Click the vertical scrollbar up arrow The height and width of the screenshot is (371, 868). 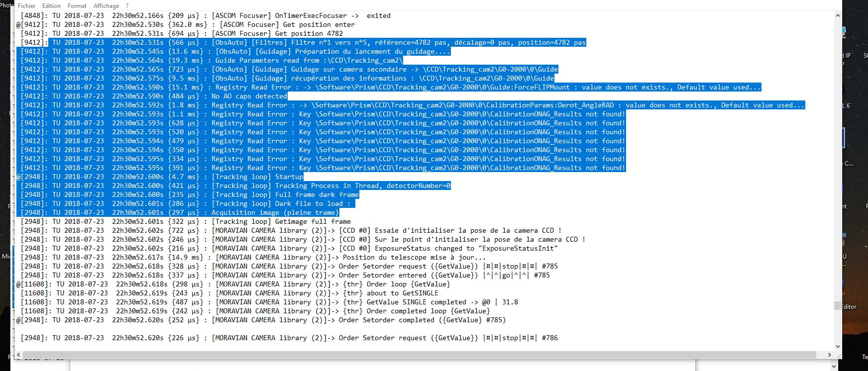(x=838, y=15)
